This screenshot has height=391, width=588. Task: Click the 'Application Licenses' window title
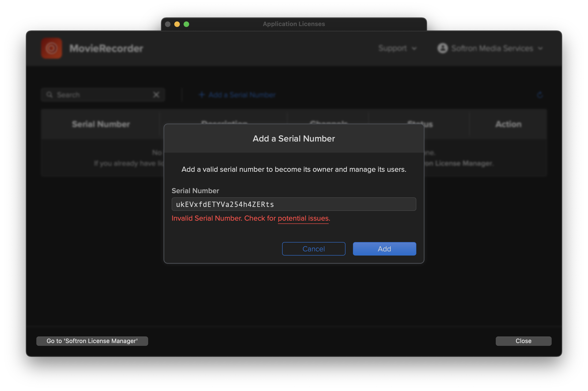pyautogui.click(x=294, y=24)
